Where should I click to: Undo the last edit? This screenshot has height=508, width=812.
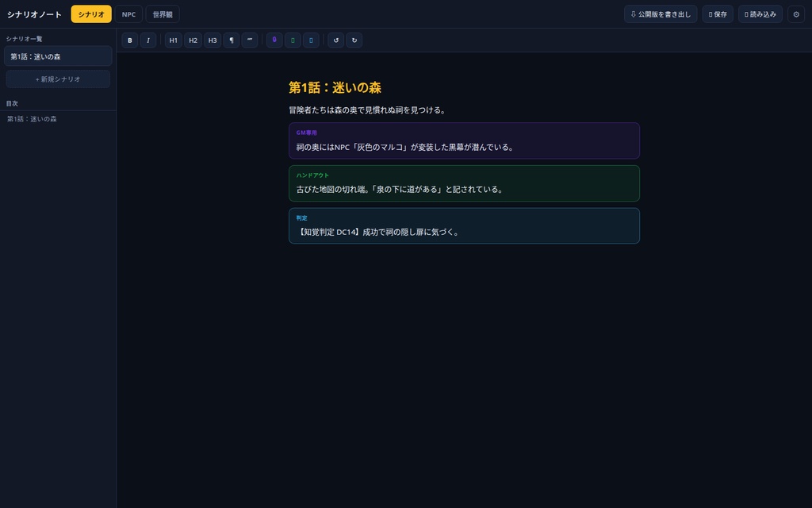coord(335,40)
